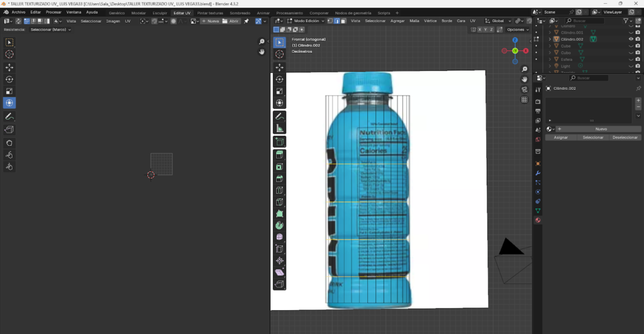Select the Measure tool in 3D viewport
The height and width of the screenshot is (334, 644).
click(x=279, y=128)
